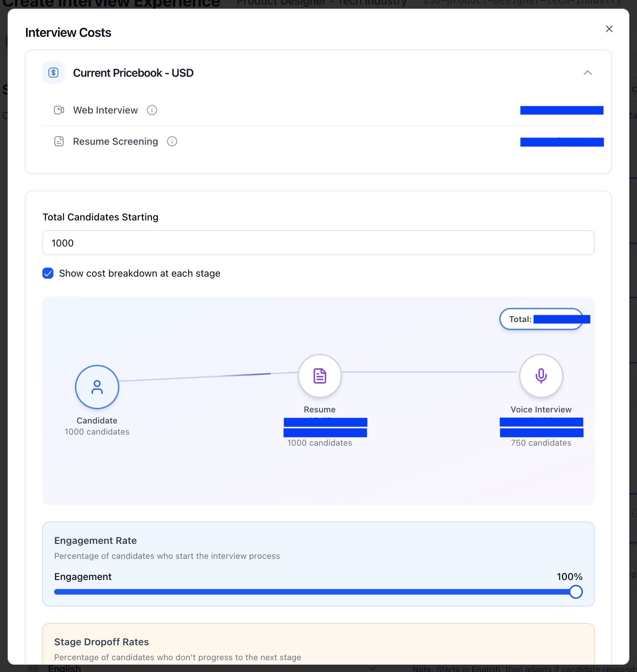Focus the Total Candidates Starting field

point(318,243)
